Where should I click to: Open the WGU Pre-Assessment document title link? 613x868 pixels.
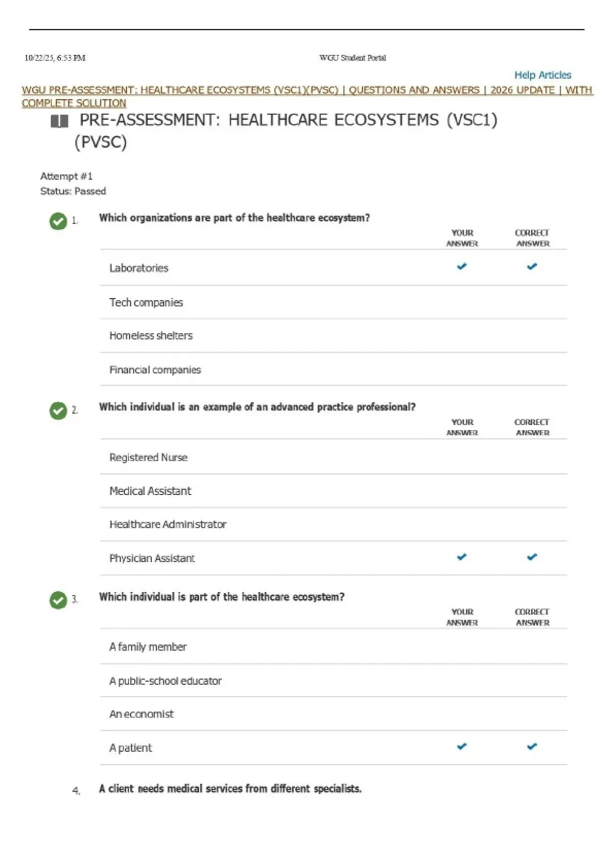tap(307, 97)
